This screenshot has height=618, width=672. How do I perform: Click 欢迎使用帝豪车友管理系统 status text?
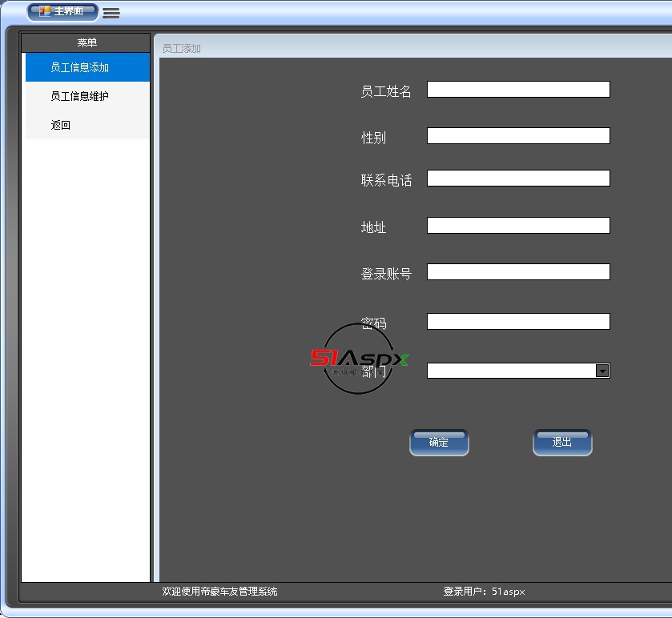click(219, 591)
